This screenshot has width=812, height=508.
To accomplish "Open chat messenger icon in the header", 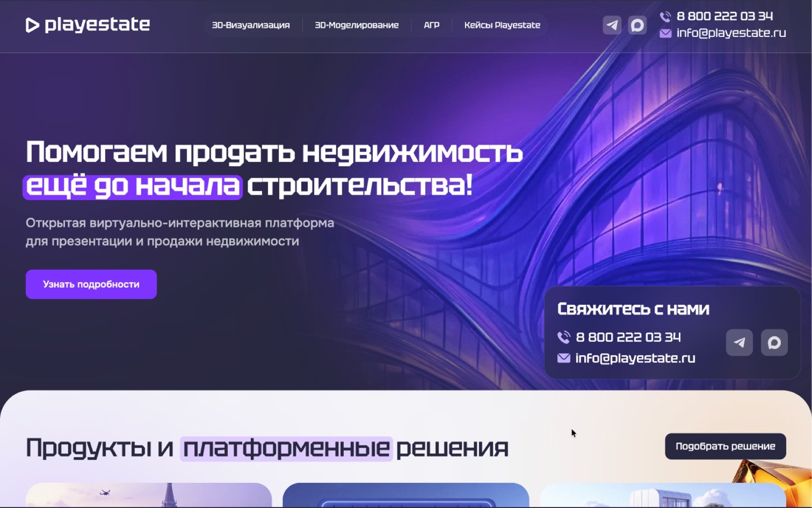I will tap(637, 25).
